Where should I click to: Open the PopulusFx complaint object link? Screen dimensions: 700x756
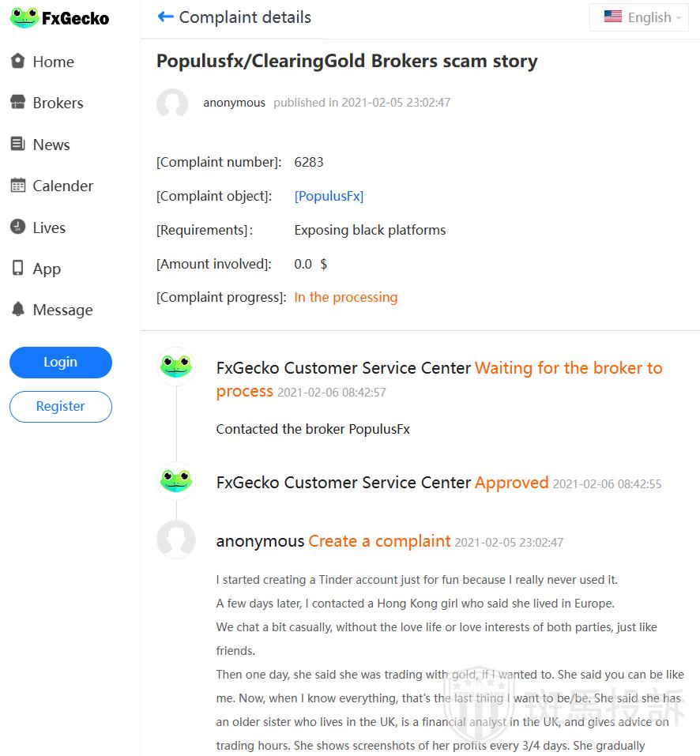pyautogui.click(x=329, y=196)
